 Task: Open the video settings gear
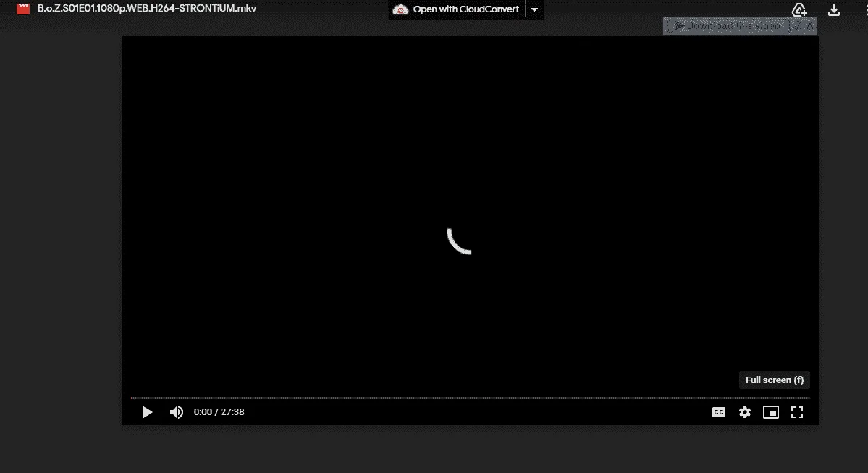745,412
